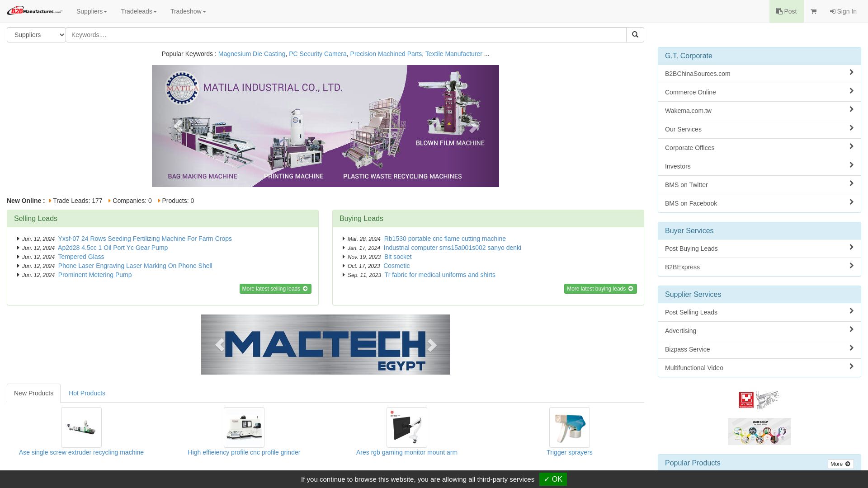
Task: Open the Magnesium Die Casting keyword link
Action: (252, 54)
